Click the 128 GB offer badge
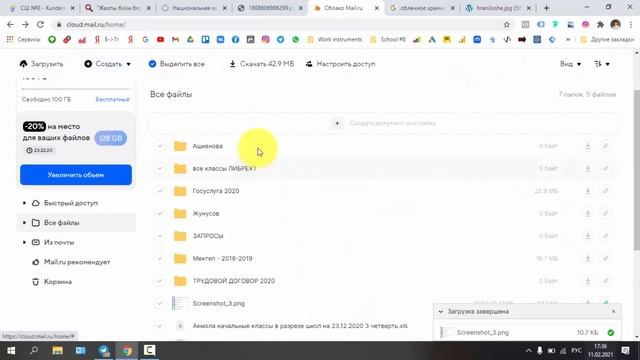Screen dimensions: 640x360 click(111, 138)
